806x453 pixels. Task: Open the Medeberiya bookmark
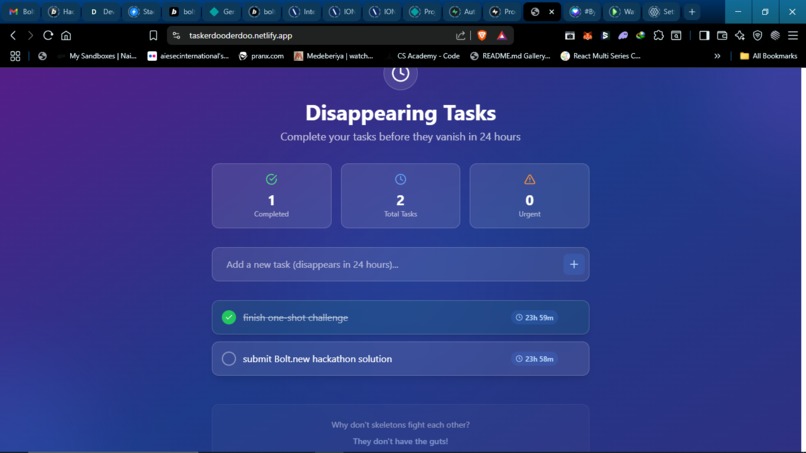[x=334, y=56]
